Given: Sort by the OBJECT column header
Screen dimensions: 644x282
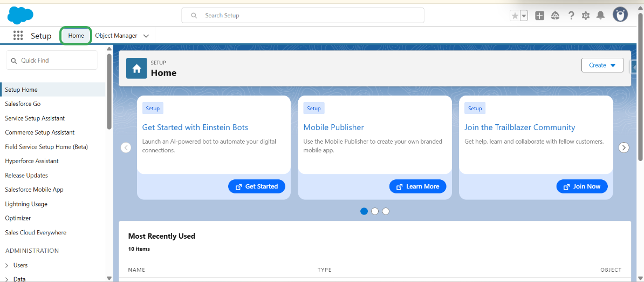Looking at the screenshot, I should 611,270.
